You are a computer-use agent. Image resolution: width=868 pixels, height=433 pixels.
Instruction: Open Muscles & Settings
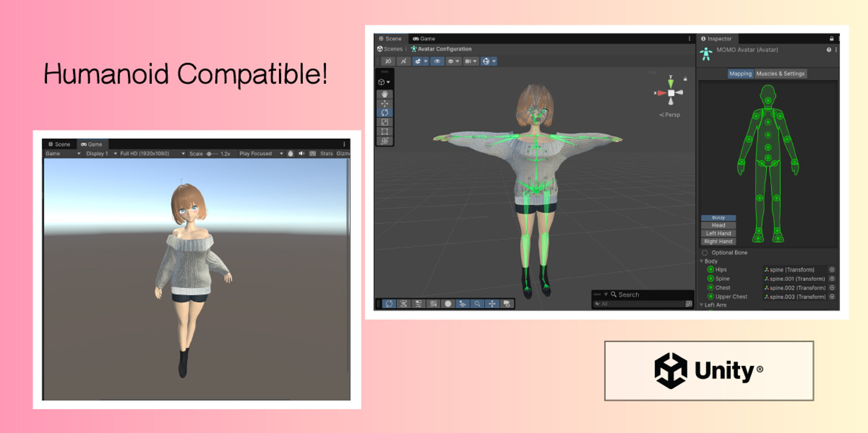781,73
